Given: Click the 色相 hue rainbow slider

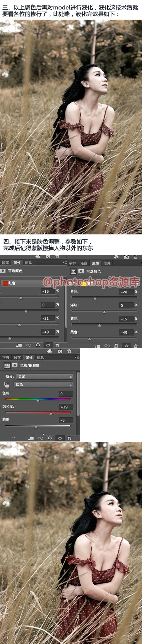Looking at the screenshot, I should click(x=38, y=399).
